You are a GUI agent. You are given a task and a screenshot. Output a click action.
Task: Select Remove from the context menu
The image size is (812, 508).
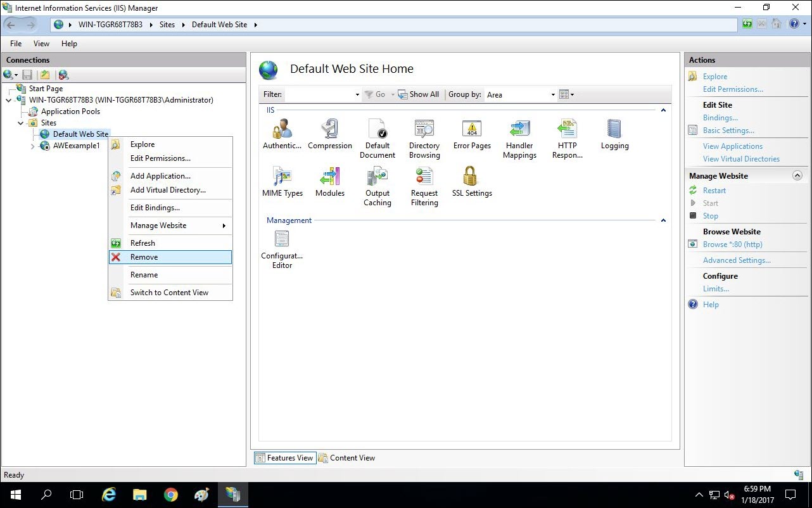pos(144,257)
